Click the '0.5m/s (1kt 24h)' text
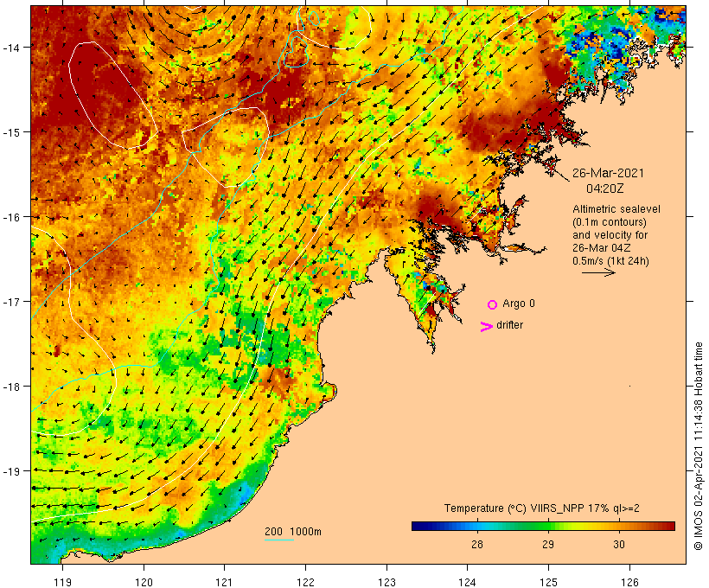 [610, 261]
